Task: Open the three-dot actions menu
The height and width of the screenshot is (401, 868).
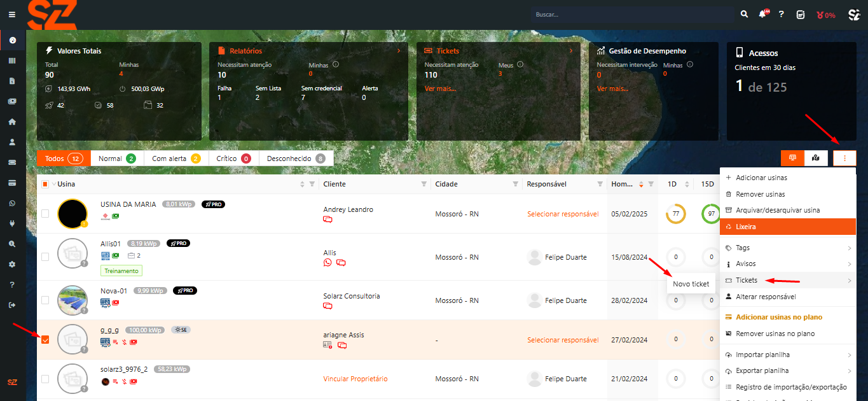Action: point(844,158)
